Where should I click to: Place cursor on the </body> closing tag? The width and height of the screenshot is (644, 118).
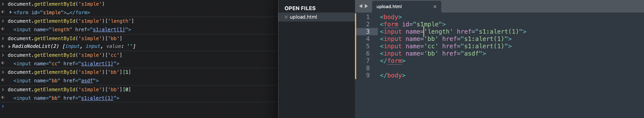click(392, 75)
